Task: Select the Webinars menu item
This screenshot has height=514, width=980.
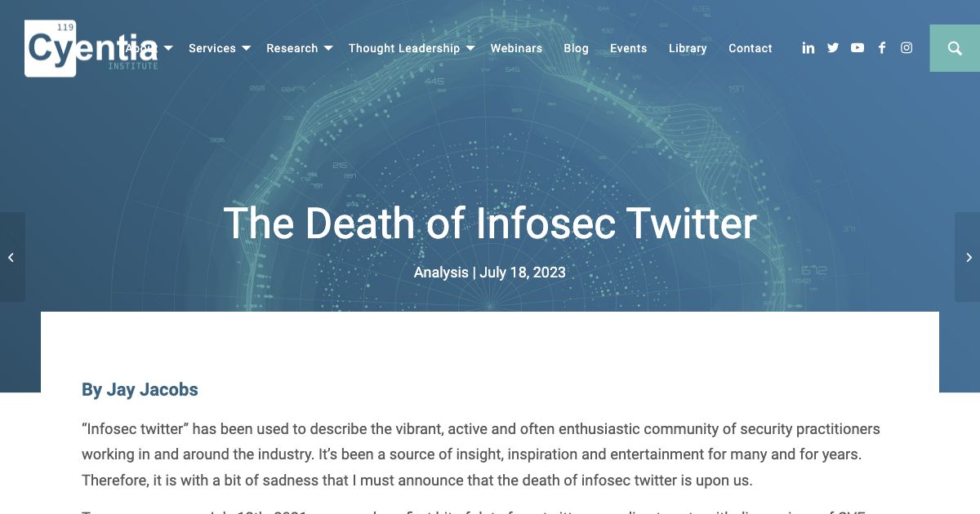Action: pos(516,48)
